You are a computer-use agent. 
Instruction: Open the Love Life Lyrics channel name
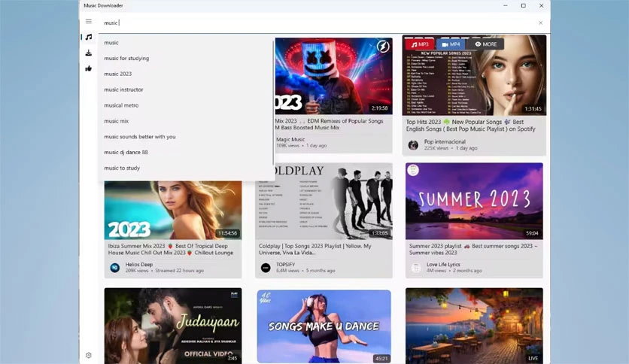(443, 265)
